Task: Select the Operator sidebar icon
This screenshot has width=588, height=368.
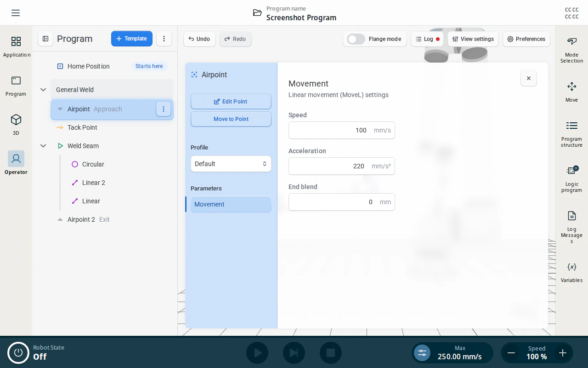Action: (x=16, y=163)
